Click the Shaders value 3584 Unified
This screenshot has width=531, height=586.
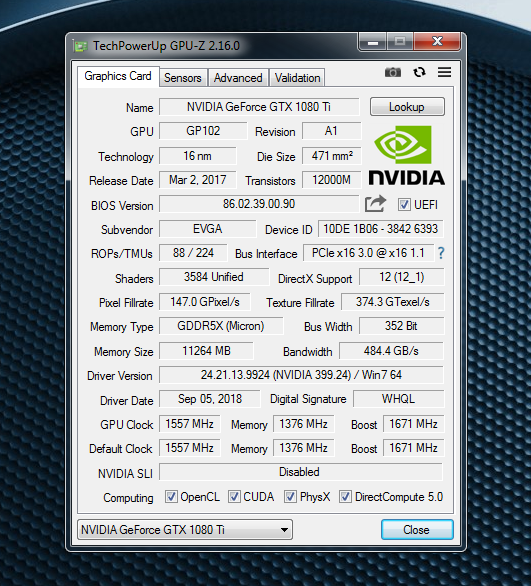click(214, 277)
